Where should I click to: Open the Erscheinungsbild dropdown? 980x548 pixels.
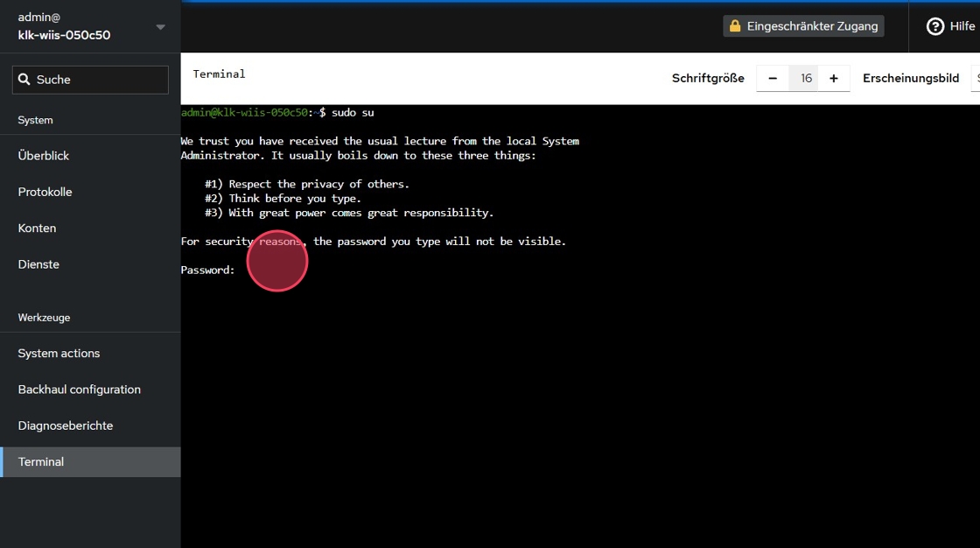pyautogui.click(x=975, y=79)
